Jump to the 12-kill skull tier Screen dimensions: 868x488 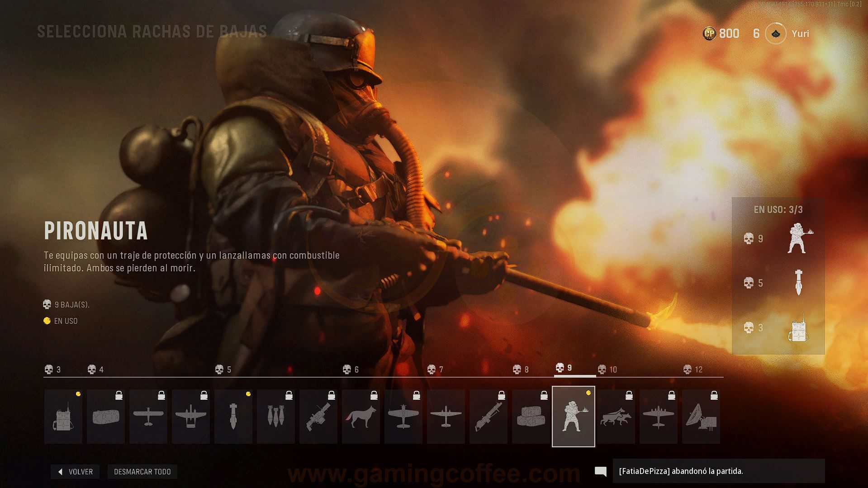click(x=693, y=370)
